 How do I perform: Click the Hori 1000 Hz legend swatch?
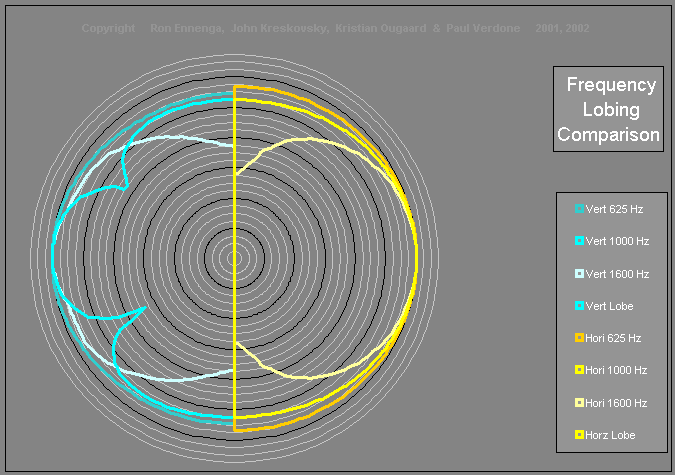tap(579, 370)
